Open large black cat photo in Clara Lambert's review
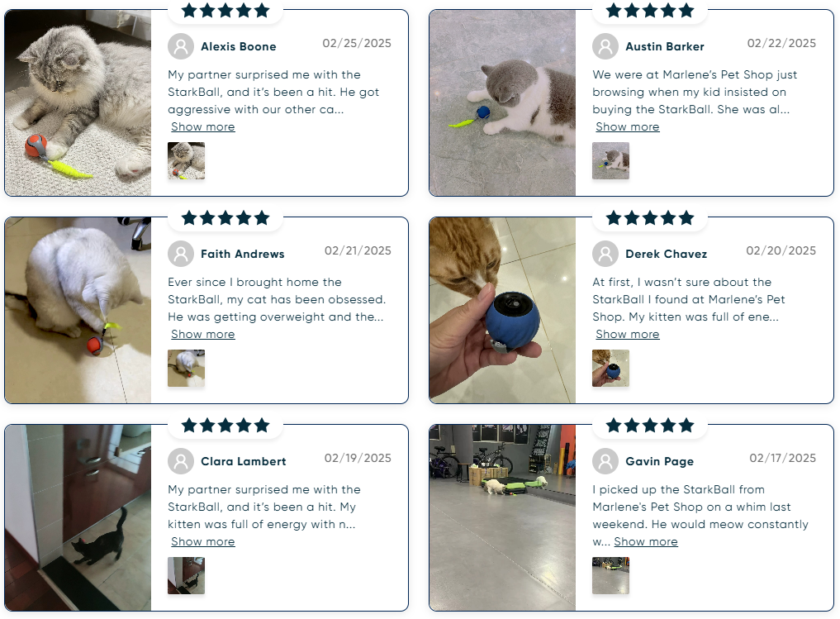The image size is (840, 619). coord(78,517)
